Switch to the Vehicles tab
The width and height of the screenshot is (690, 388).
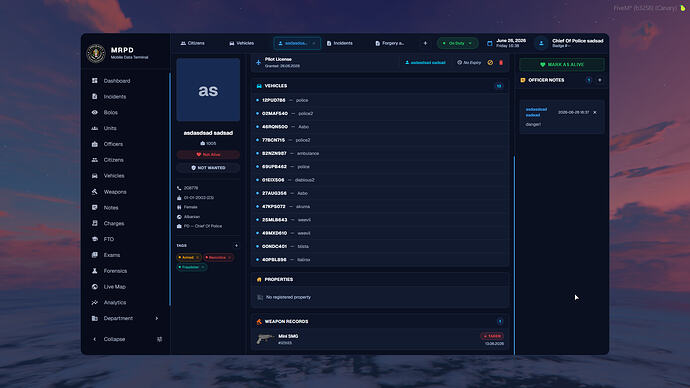[x=242, y=43]
